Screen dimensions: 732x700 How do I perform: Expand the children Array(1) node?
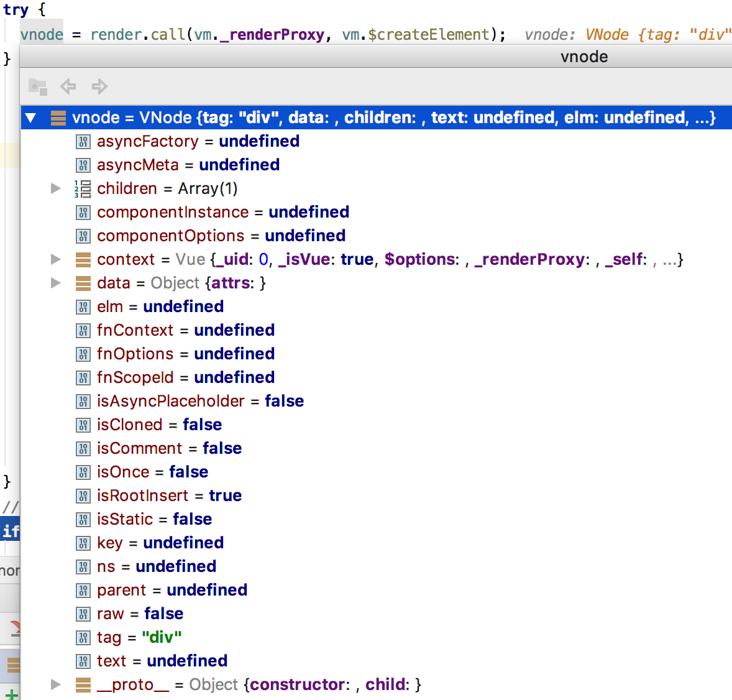coord(56,189)
